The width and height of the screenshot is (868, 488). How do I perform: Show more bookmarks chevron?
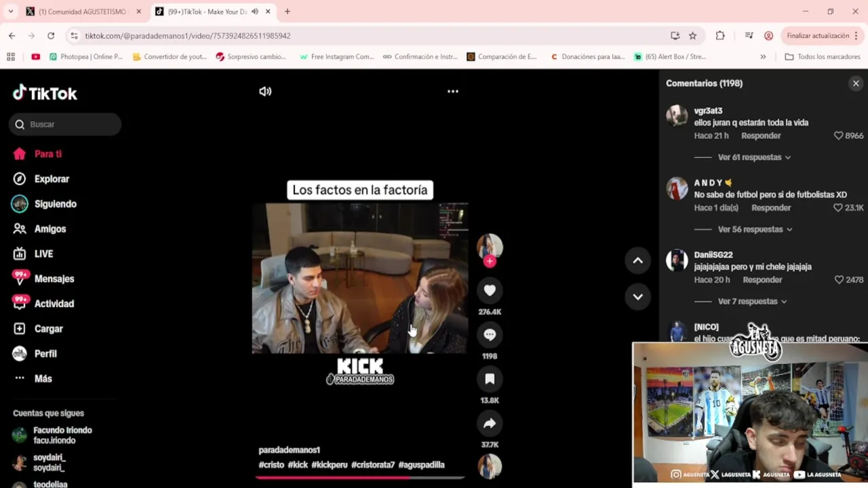coord(763,57)
